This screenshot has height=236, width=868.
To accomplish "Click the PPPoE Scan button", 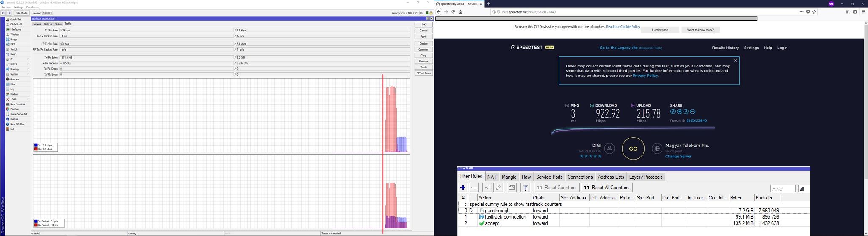I will pos(423,73).
